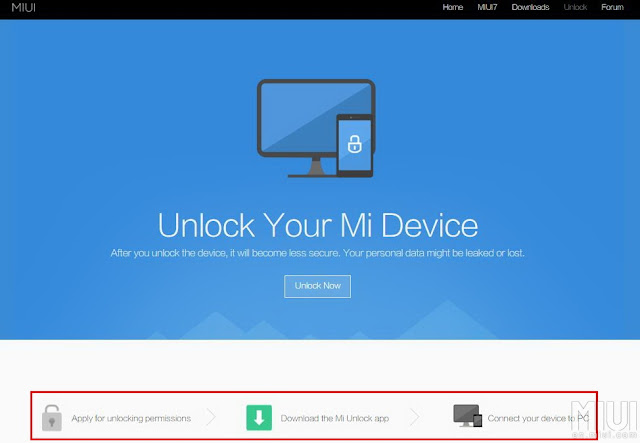Viewport: 640px width, 443px height.
Task: Click the gray padlock permissions icon
Action: (x=52, y=418)
